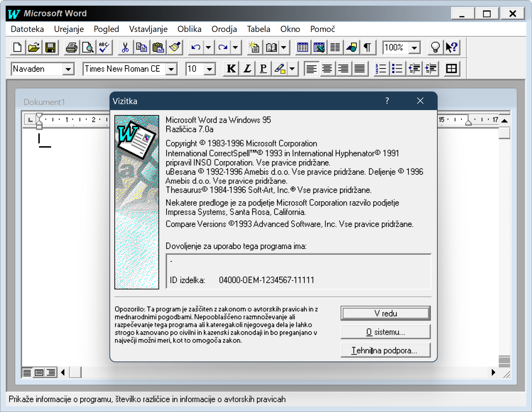Toggle bold with the K button
Viewport: 532px width, 412px height.
(x=231, y=69)
